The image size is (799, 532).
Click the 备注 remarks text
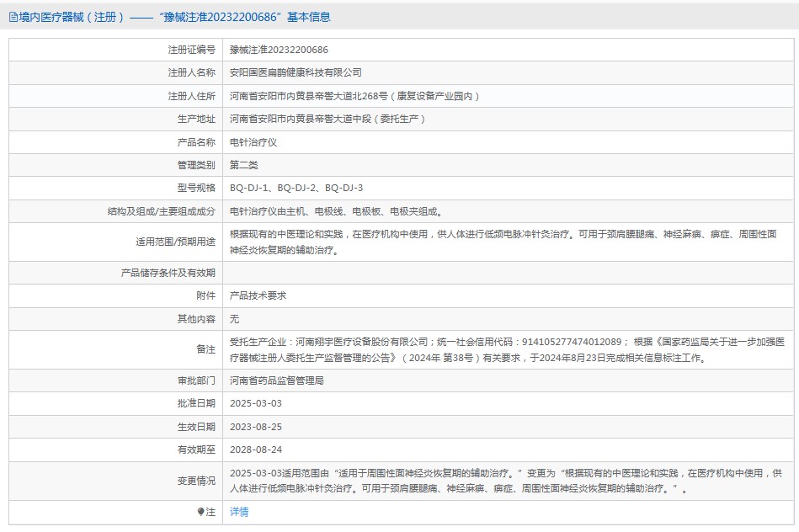tap(506, 349)
